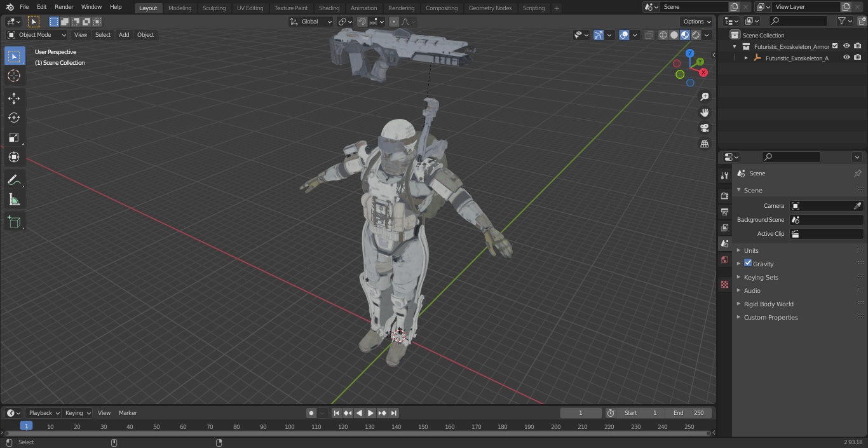The image size is (868, 448).
Task: Click the End frame field showing 250
Action: [689, 413]
